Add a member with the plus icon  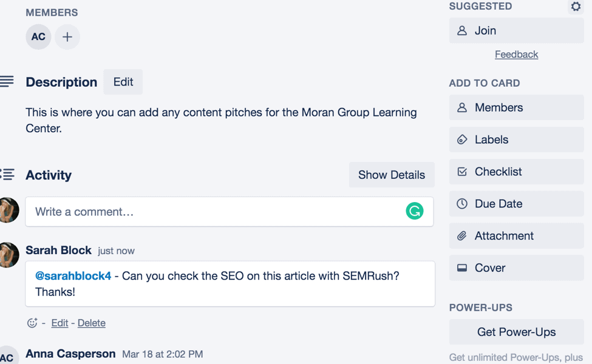[67, 37]
